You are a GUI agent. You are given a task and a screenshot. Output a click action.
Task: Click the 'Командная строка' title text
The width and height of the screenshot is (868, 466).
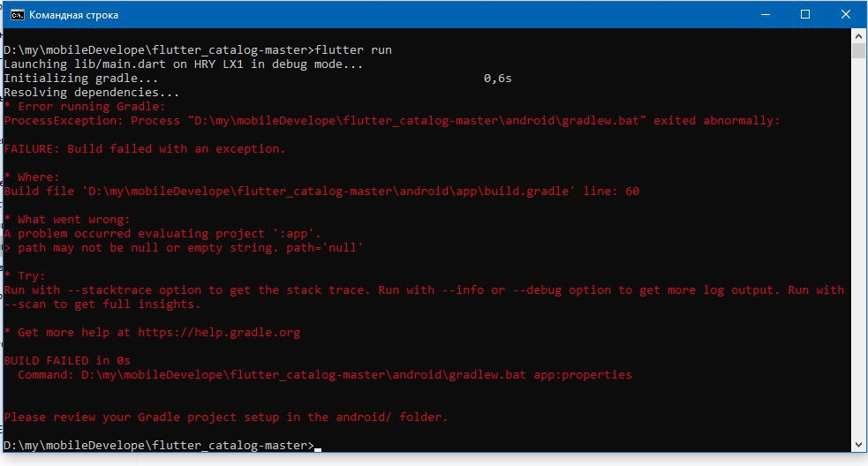click(73, 15)
